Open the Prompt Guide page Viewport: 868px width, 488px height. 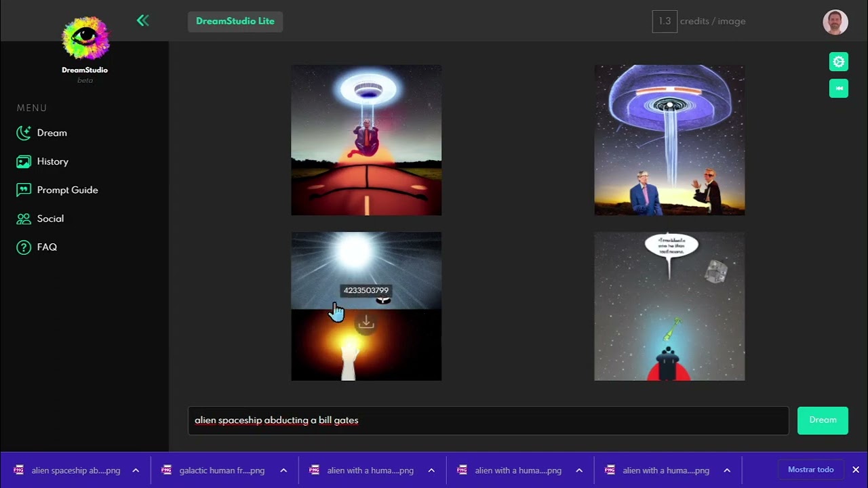coord(67,190)
